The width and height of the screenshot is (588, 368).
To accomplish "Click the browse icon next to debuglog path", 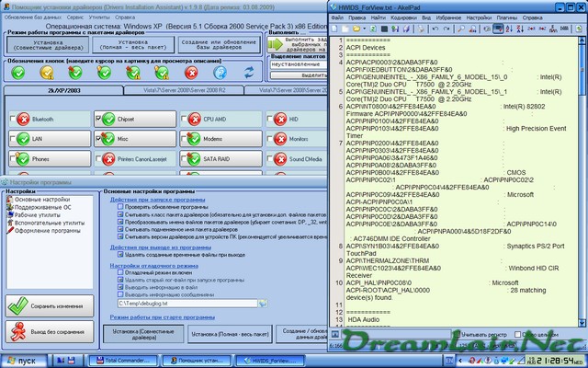I will coord(264,303).
